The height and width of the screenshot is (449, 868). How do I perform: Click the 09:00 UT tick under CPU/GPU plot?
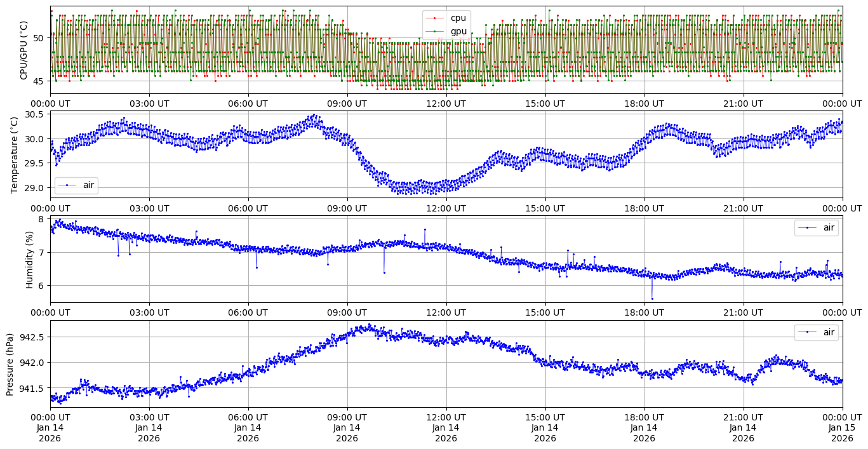point(347,104)
